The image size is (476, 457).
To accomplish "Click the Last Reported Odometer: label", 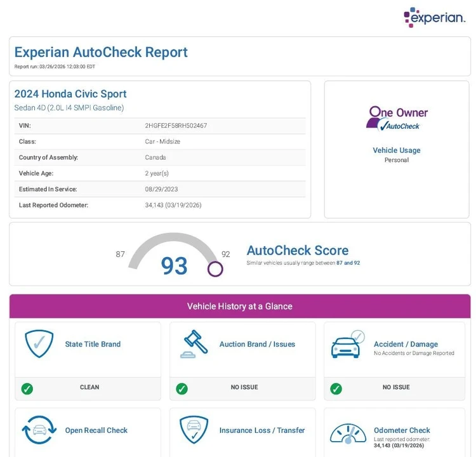I will (53, 205).
